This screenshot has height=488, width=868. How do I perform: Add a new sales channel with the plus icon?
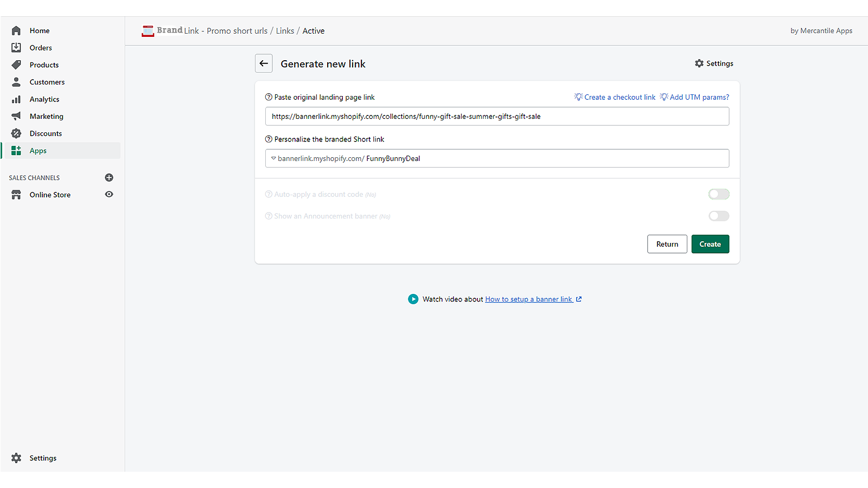click(x=109, y=177)
